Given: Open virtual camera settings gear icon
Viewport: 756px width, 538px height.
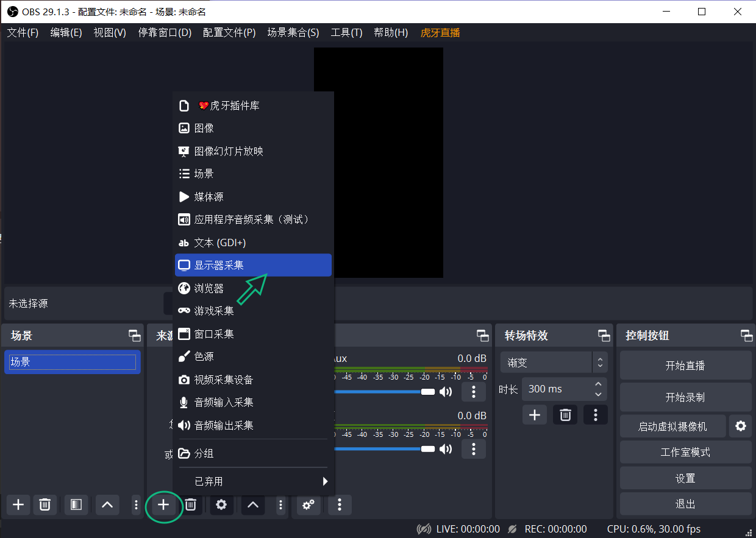Looking at the screenshot, I should point(740,427).
